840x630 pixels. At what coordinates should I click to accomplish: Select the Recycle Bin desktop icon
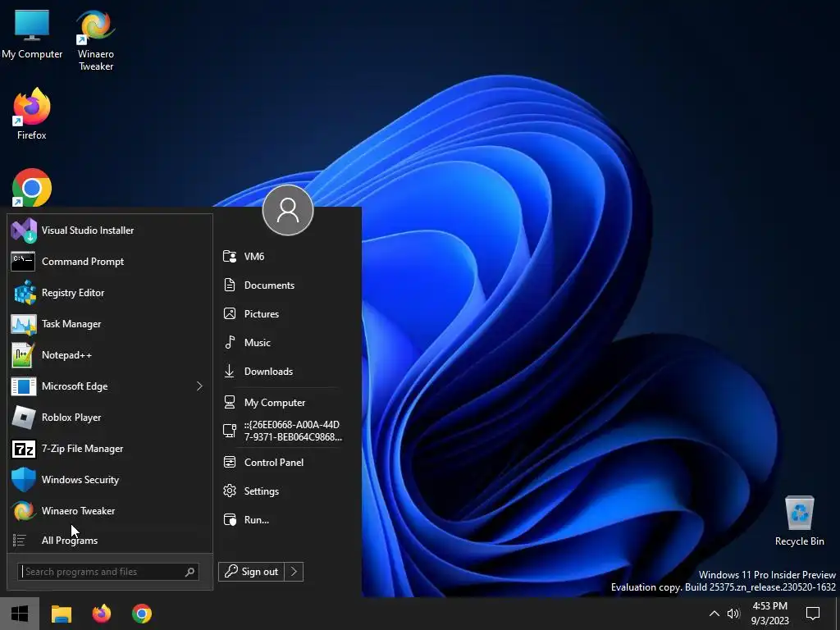point(799,521)
